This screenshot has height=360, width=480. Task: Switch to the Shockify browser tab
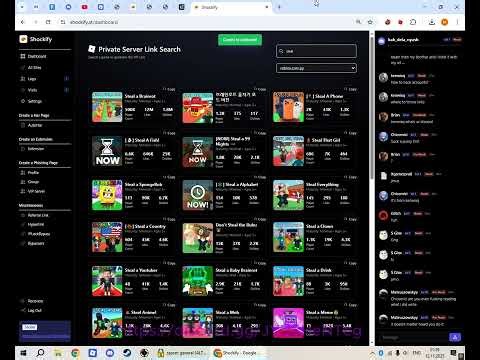coord(231,7)
